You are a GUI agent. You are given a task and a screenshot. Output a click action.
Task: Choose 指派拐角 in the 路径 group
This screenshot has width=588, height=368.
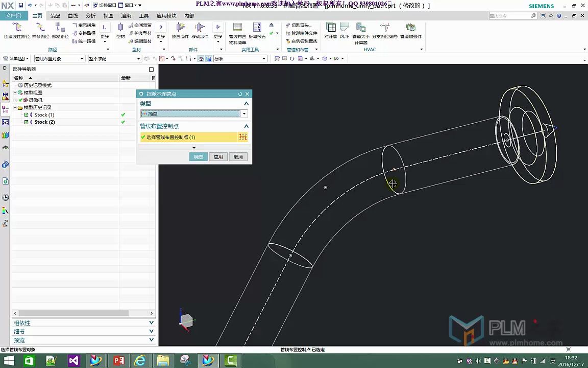point(84,25)
